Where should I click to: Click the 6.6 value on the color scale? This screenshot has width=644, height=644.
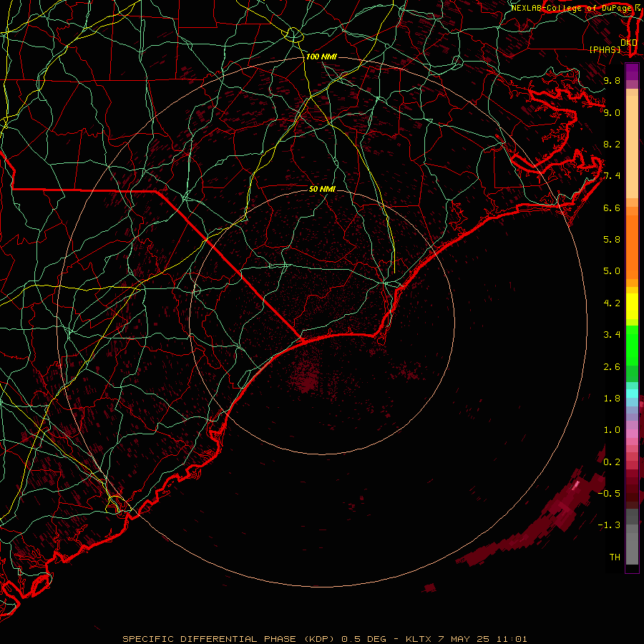[612, 208]
